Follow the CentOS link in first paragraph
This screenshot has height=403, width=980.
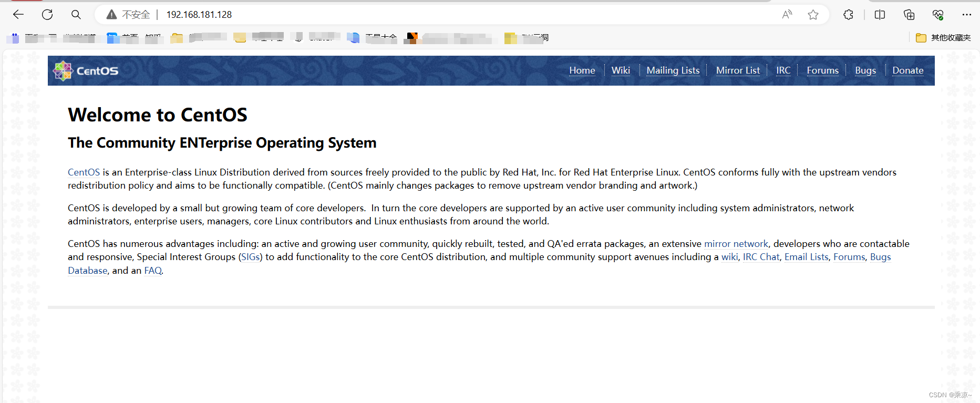click(x=84, y=172)
